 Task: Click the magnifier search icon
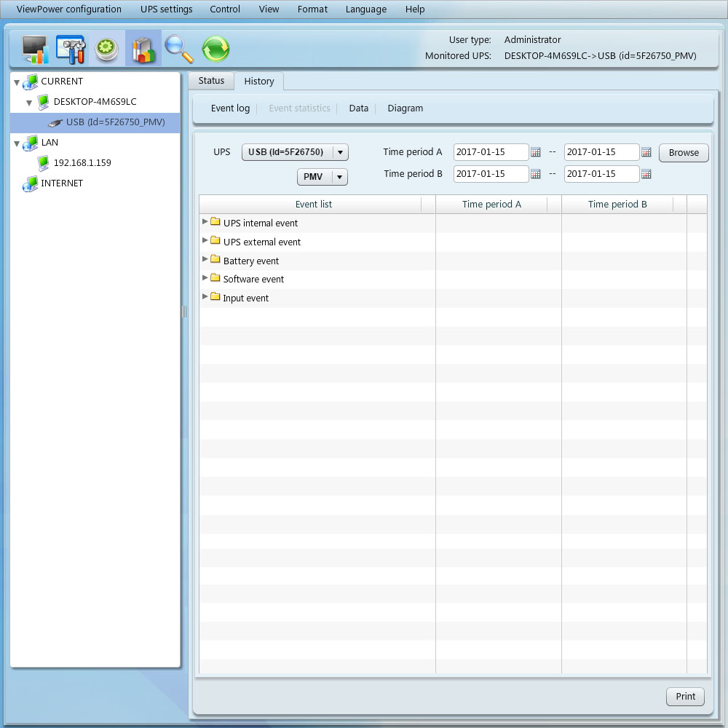coord(179,49)
